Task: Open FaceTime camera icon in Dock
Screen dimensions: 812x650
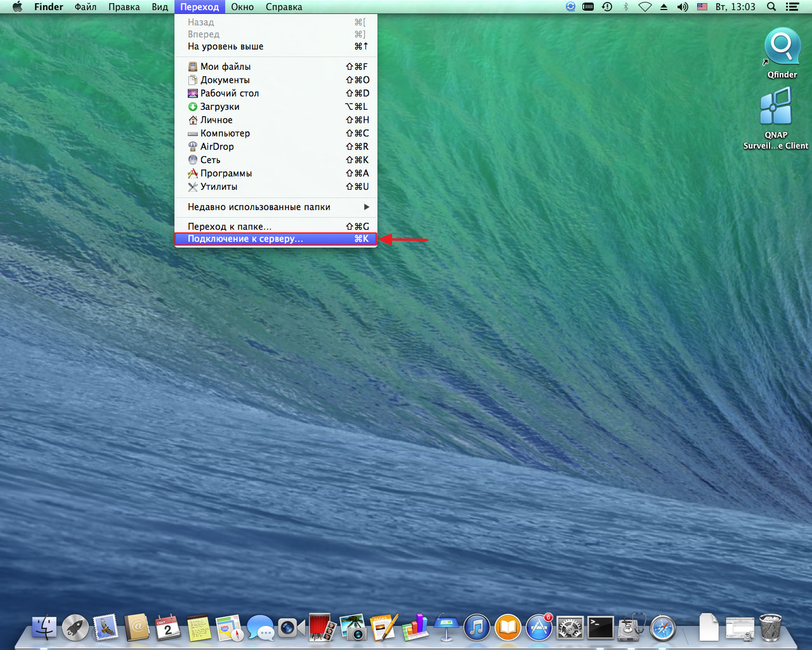Action: pyautogui.click(x=291, y=628)
